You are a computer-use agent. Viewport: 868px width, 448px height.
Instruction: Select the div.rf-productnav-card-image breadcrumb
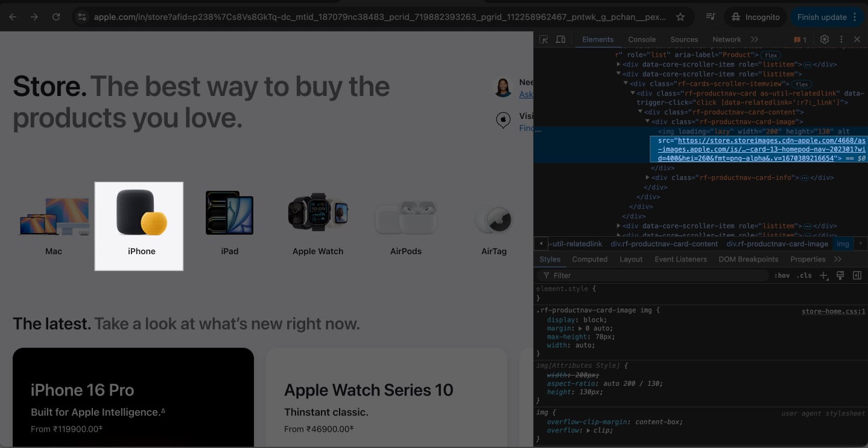(x=777, y=244)
